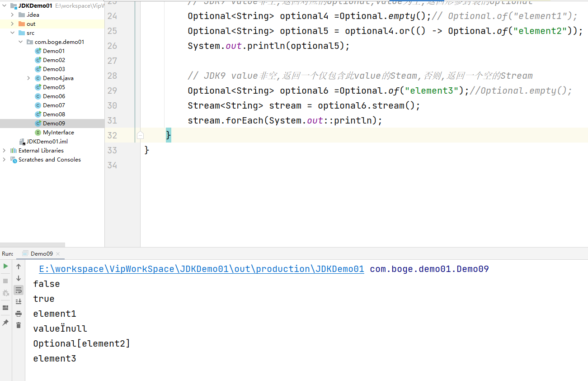Open MyInterface in project tree
588x381 pixels.
tap(58, 132)
